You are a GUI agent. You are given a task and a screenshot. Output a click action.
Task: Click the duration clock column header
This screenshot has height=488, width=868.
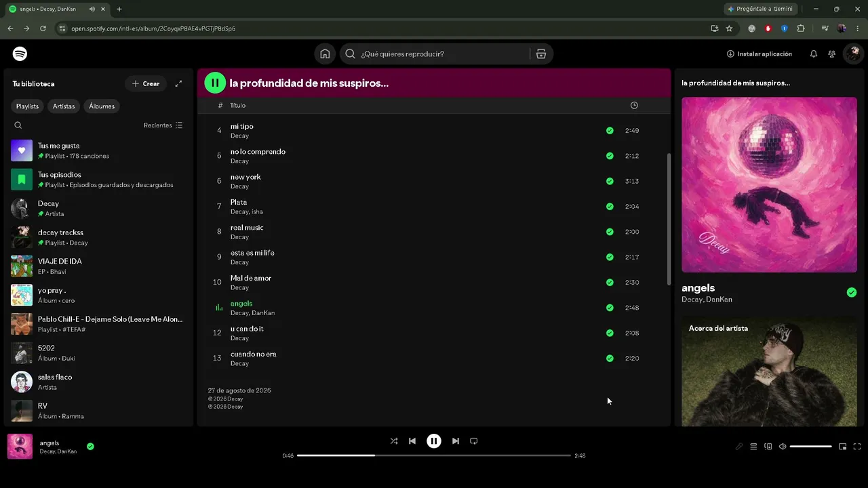coord(634,106)
